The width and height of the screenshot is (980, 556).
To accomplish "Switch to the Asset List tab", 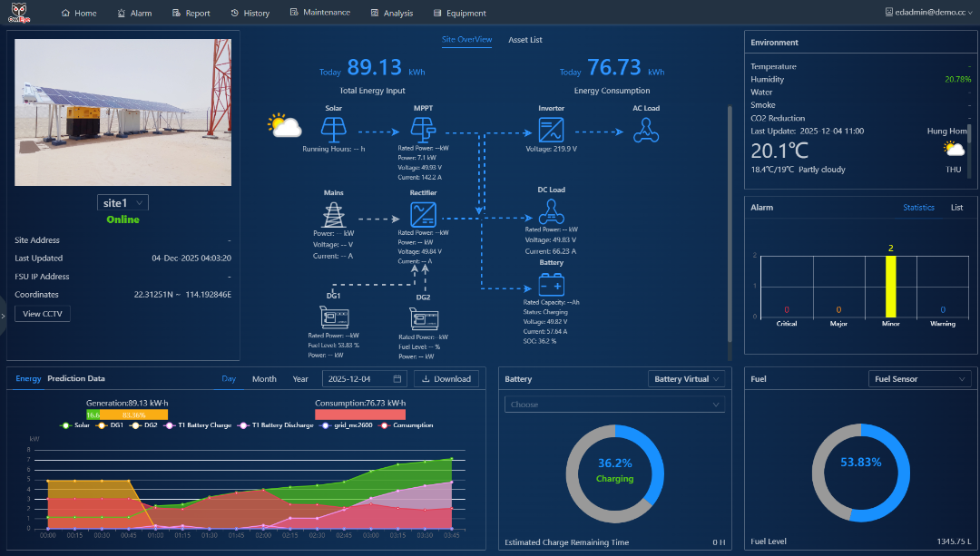I will (525, 39).
